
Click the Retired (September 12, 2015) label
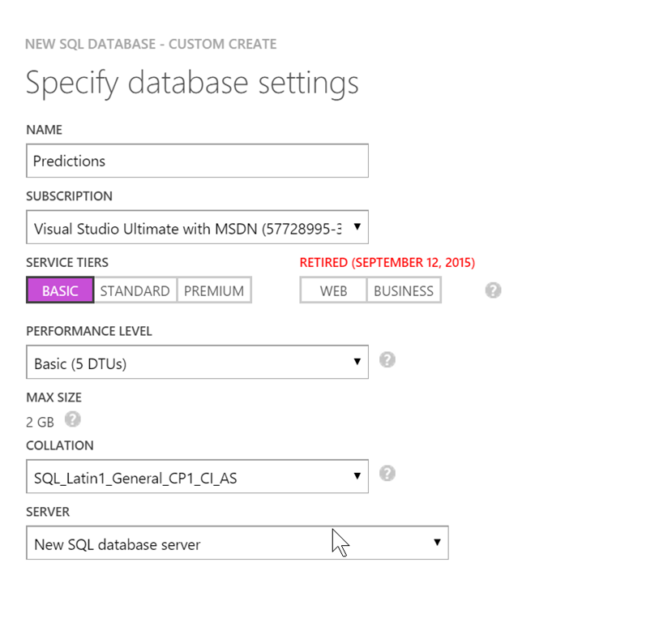[387, 263]
